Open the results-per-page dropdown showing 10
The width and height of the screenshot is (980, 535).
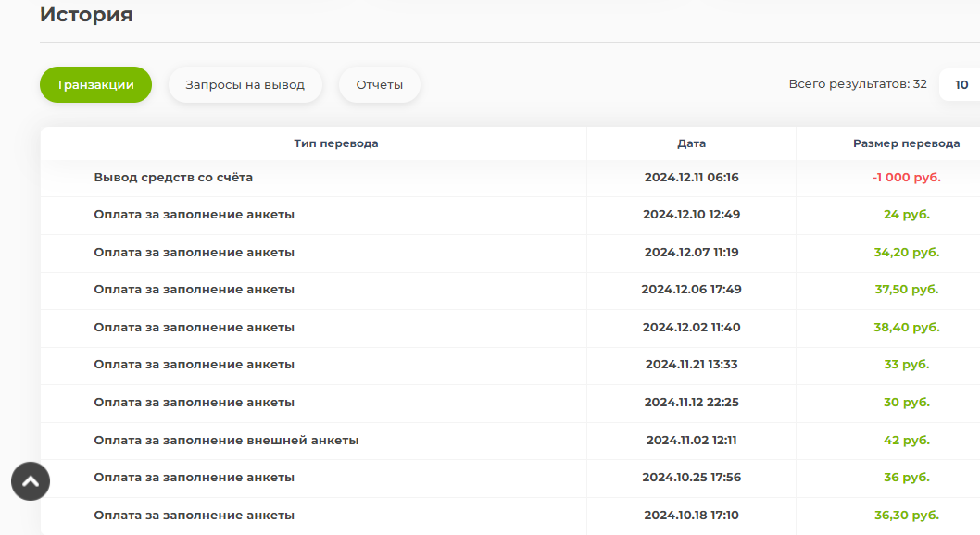click(x=961, y=85)
